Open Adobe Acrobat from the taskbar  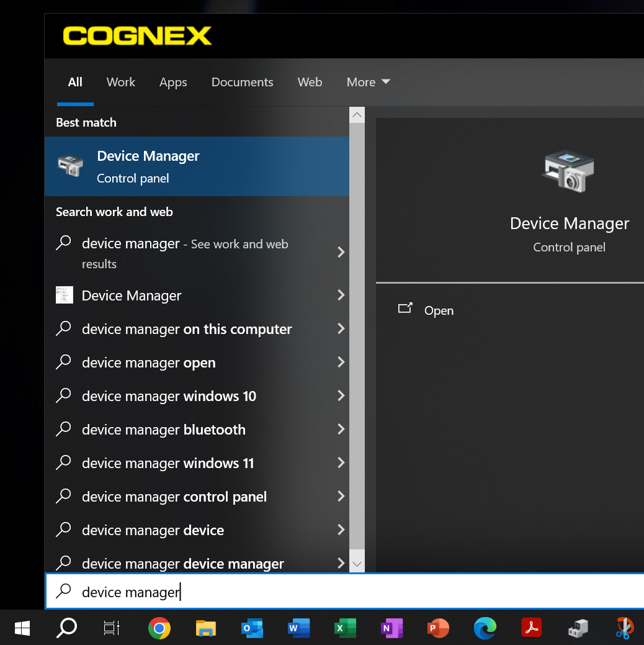click(531, 628)
